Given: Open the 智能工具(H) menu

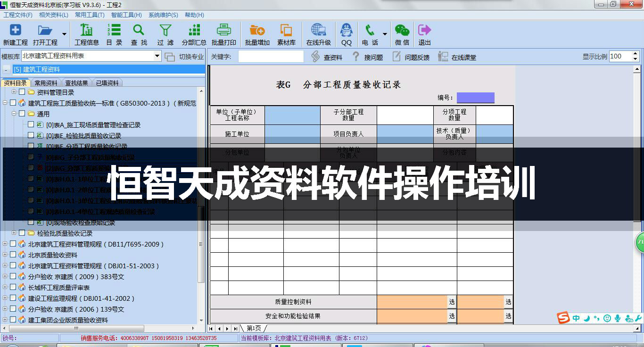Looking at the screenshot, I should coord(126,15).
